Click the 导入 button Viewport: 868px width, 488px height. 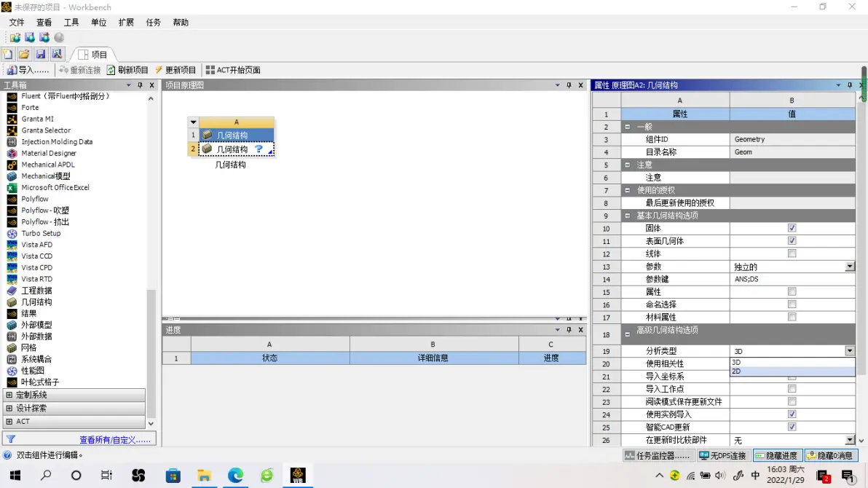28,71
